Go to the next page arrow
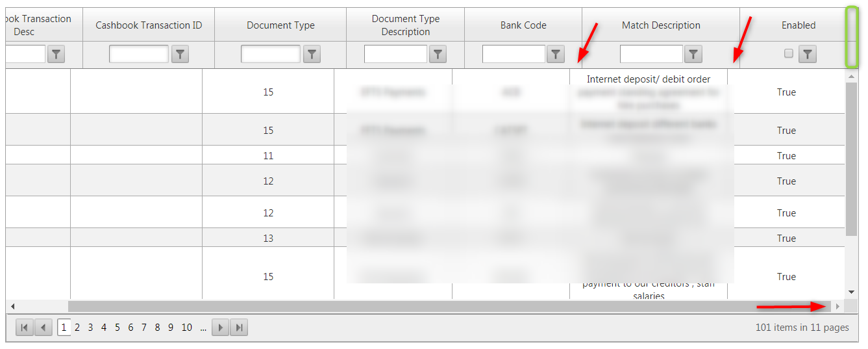The width and height of the screenshot is (868, 349). (x=221, y=328)
